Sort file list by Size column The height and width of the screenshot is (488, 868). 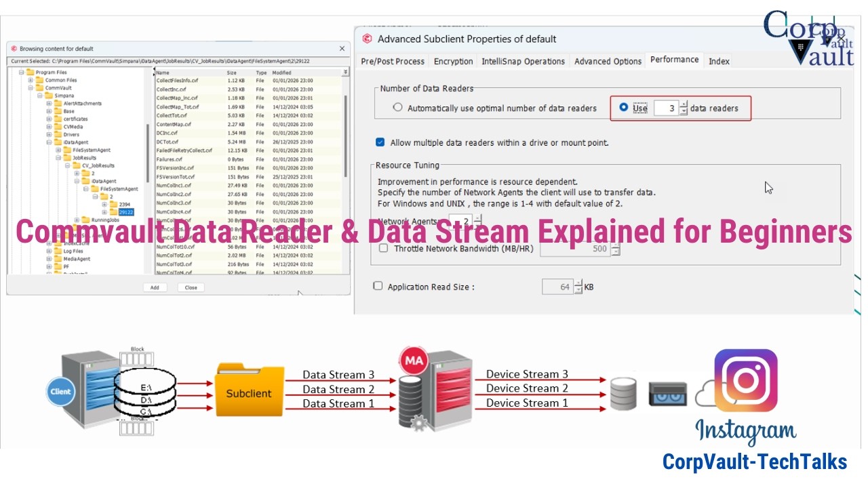[239, 73]
